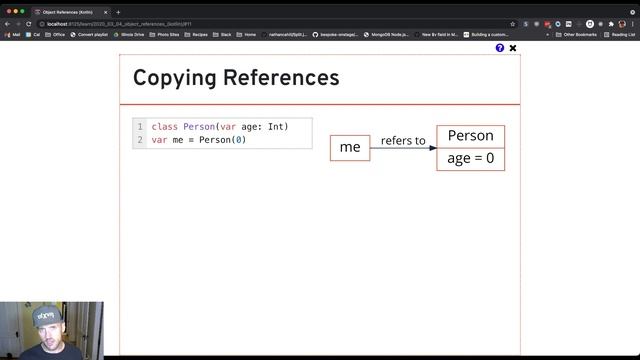Reload the page with the refresh icon
Viewport: 640px width, 360px height.
(x=29, y=24)
